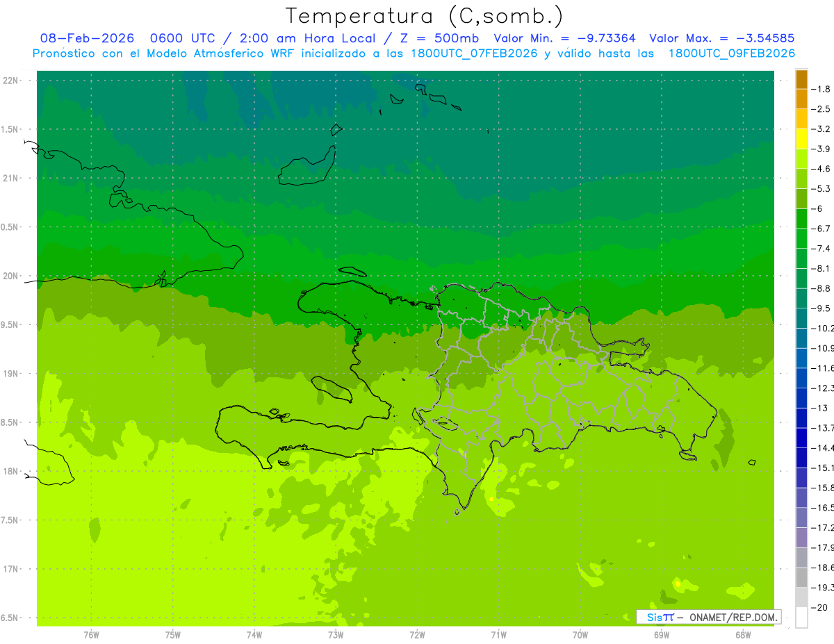Click the "Valor Min. = -9.73364" value

click(x=566, y=38)
